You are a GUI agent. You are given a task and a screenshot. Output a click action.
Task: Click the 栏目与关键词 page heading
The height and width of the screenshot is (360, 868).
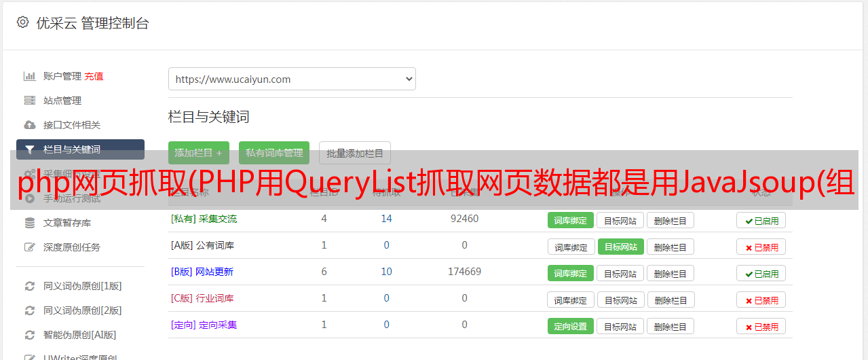coord(208,117)
